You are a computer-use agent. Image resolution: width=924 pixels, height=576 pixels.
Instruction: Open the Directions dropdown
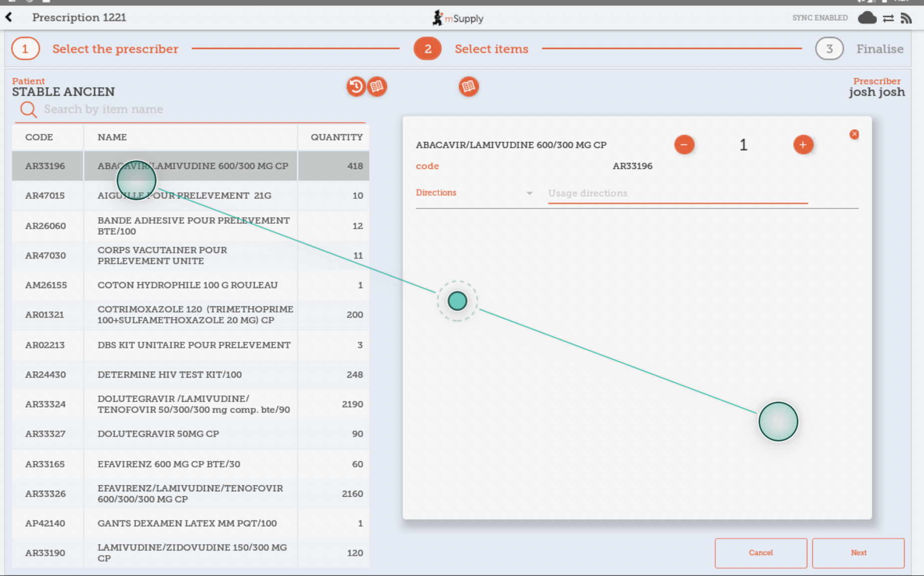[528, 193]
